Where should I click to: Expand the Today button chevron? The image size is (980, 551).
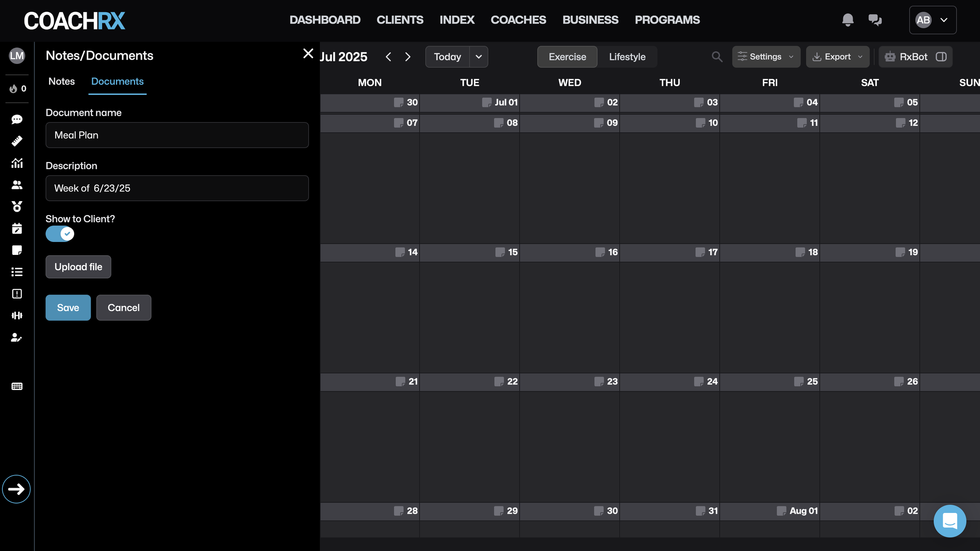point(478,56)
